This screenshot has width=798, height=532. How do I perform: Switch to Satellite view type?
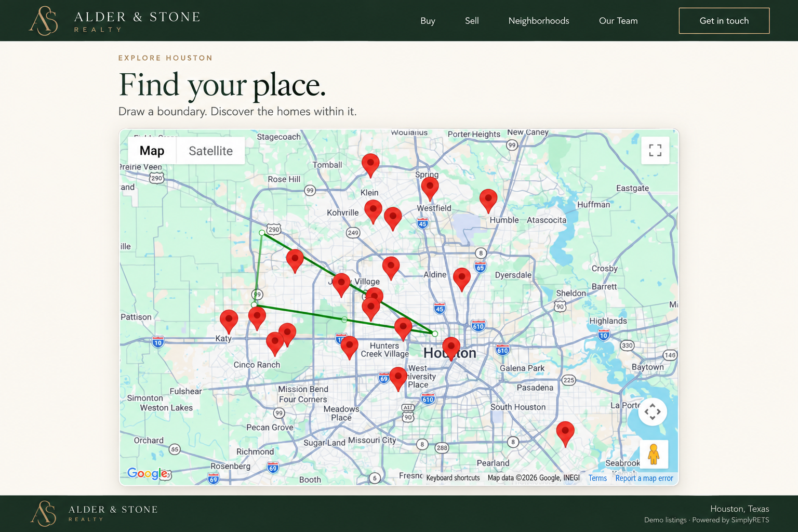[x=211, y=151]
